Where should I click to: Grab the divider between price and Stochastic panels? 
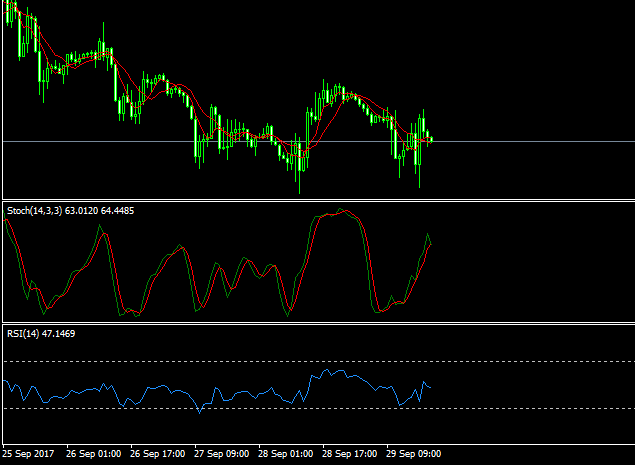point(317,200)
